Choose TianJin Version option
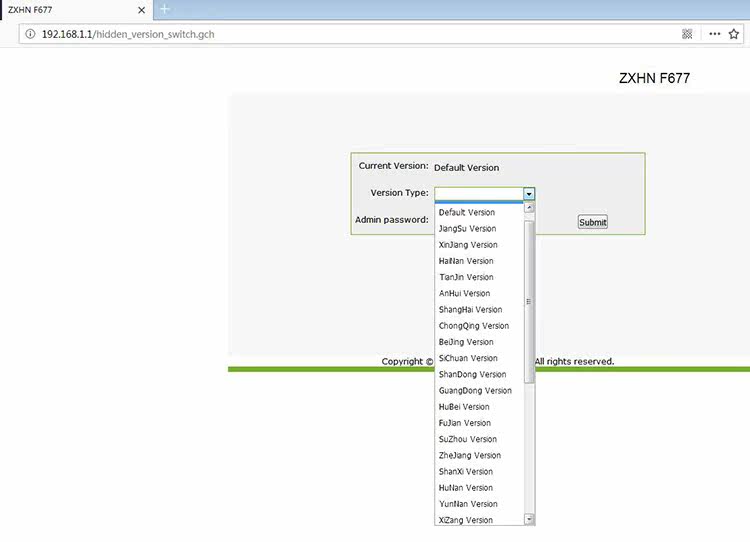Image resolution: width=750 pixels, height=542 pixels. 479,277
